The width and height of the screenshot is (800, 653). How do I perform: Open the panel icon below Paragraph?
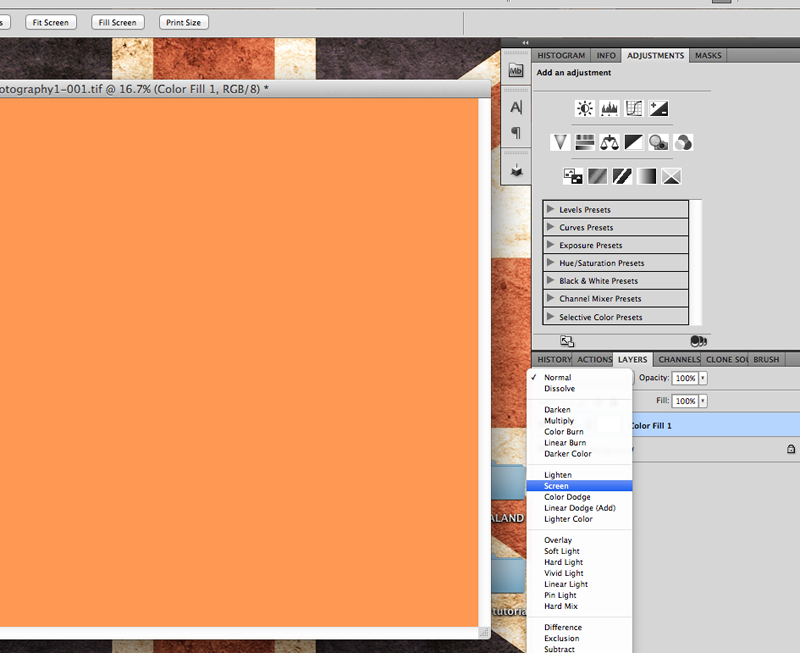pos(516,170)
